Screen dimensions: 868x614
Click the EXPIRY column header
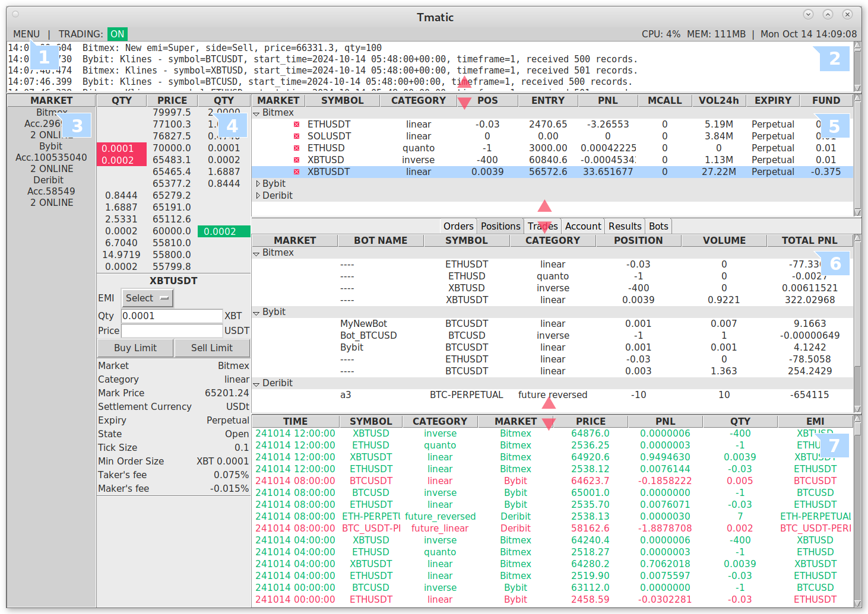772,100
